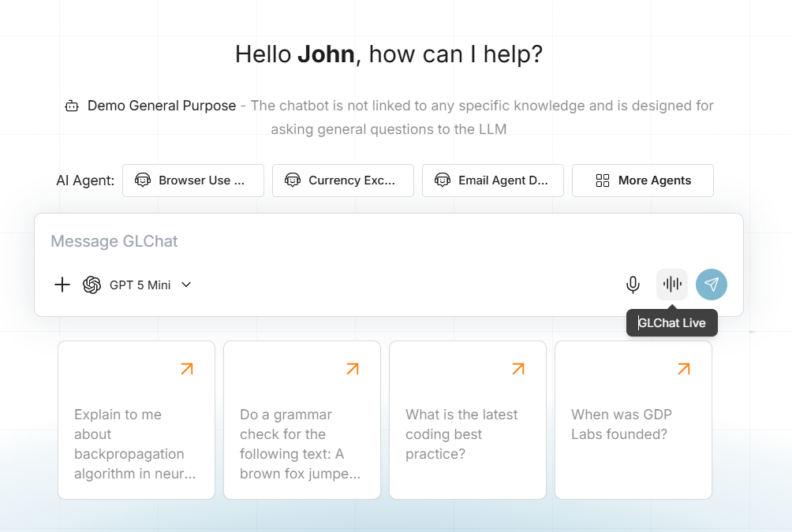This screenshot has width=792, height=532.
Task: Click the orange arrow on the coding best practice card
Action: tap(518, 369)
